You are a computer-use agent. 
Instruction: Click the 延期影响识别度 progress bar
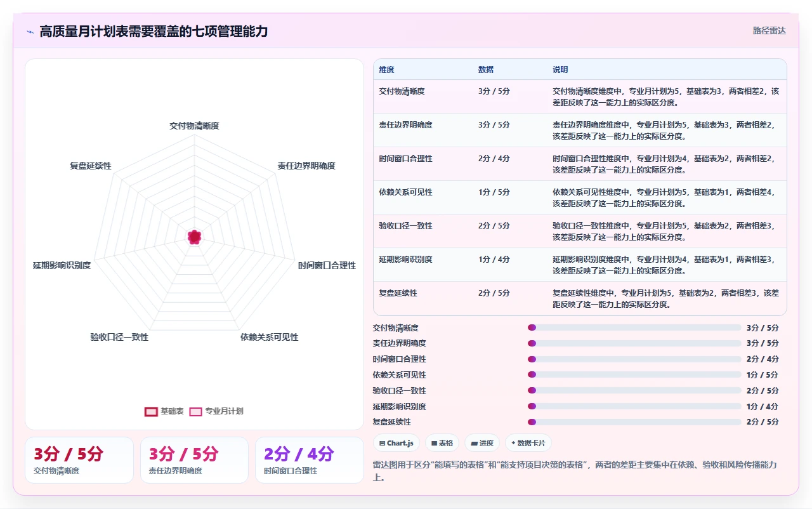coord(634,406)
